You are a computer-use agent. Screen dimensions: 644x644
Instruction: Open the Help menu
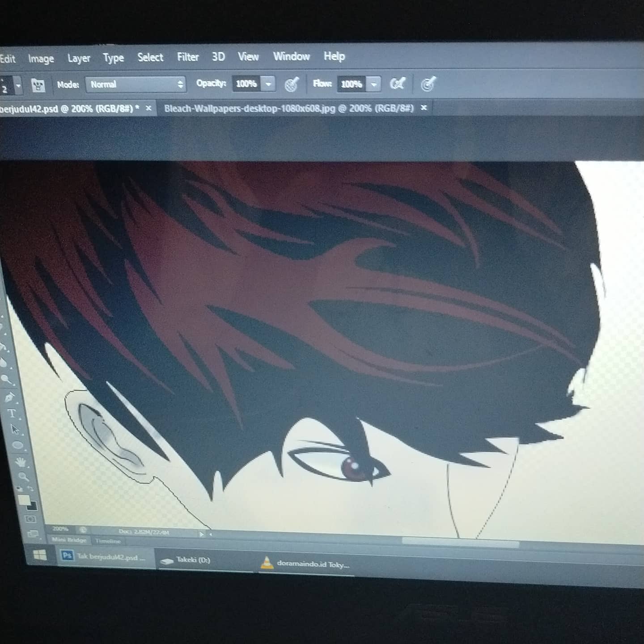tap(334, 56)
